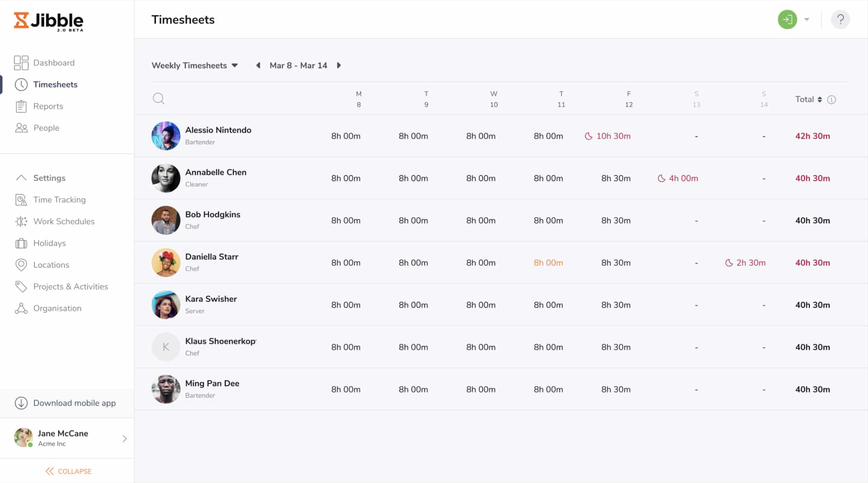
Task: Expand the dropdown beside the green export button
Action: (806, 20)
